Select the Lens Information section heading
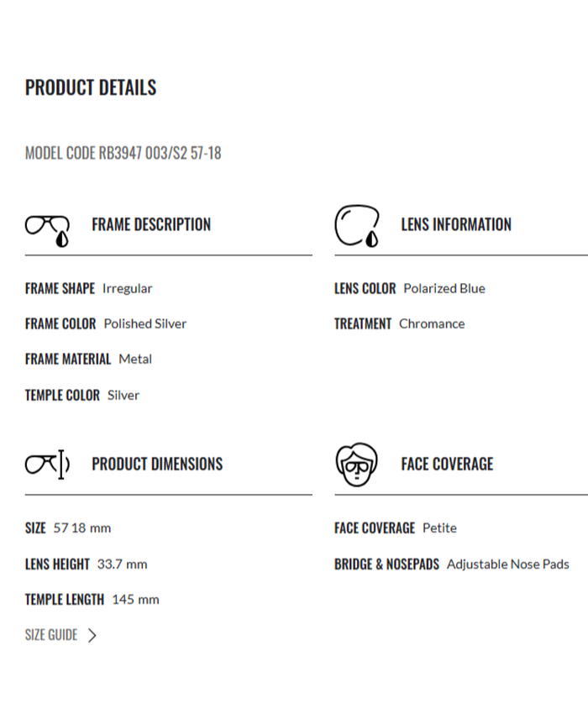The image size is (588, 714). [x=456, y=224]
